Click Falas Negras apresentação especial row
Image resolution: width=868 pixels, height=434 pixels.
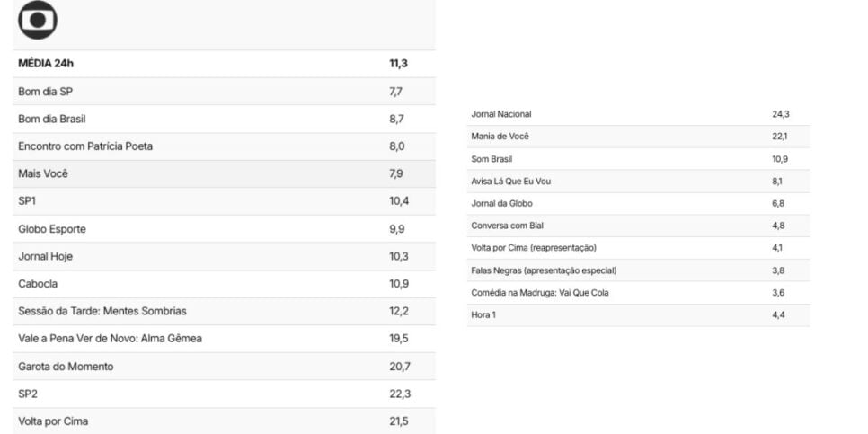[x=638, y=270]
